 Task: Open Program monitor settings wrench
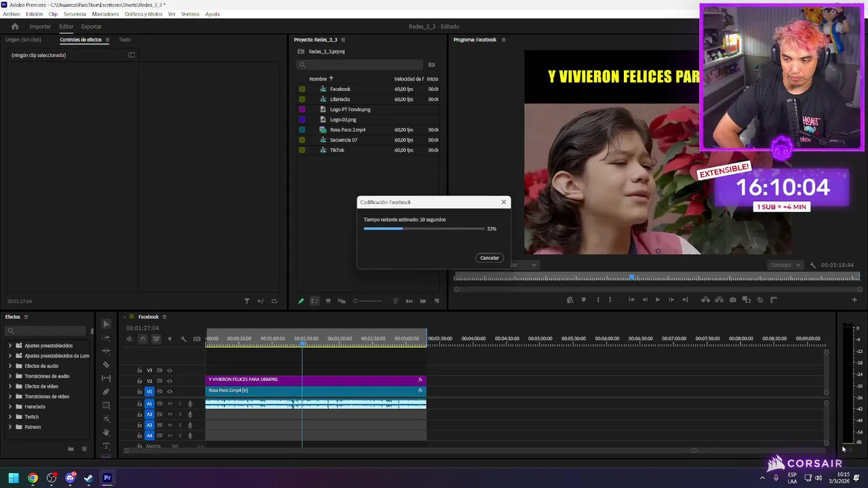click(812, 265)
